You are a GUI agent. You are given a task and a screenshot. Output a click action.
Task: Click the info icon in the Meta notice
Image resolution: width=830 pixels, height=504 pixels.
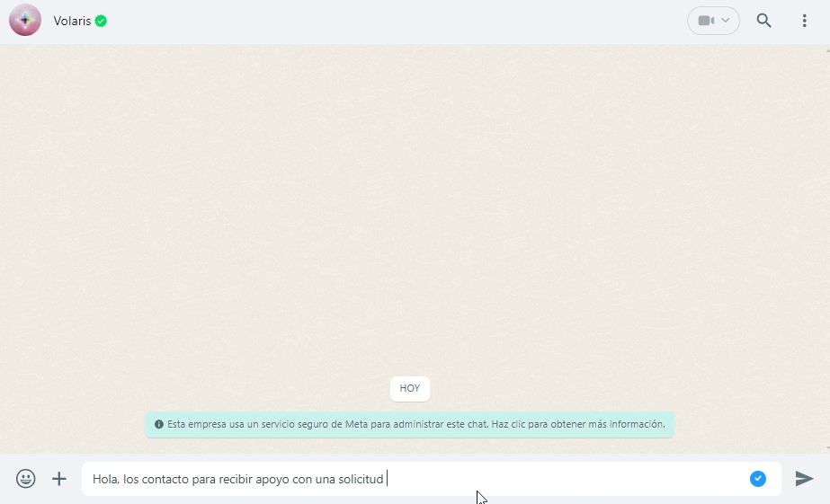pos(159,424)
